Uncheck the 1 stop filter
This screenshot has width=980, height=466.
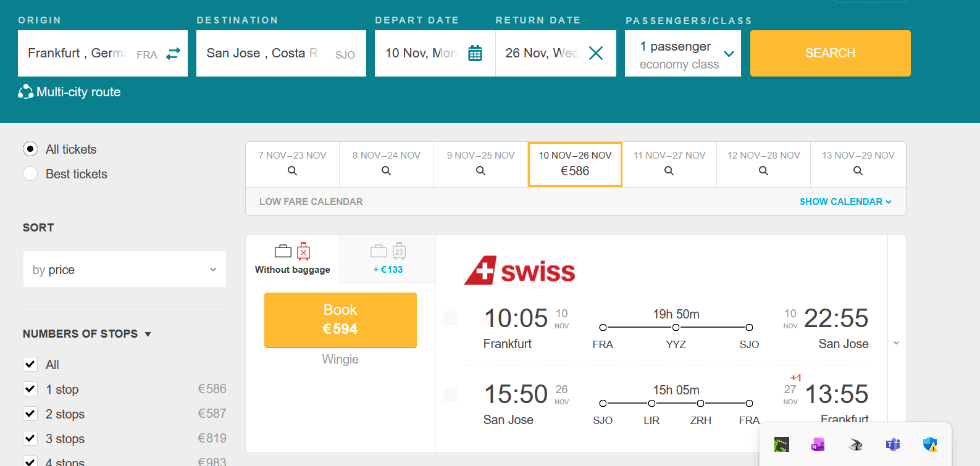[30, 389]
